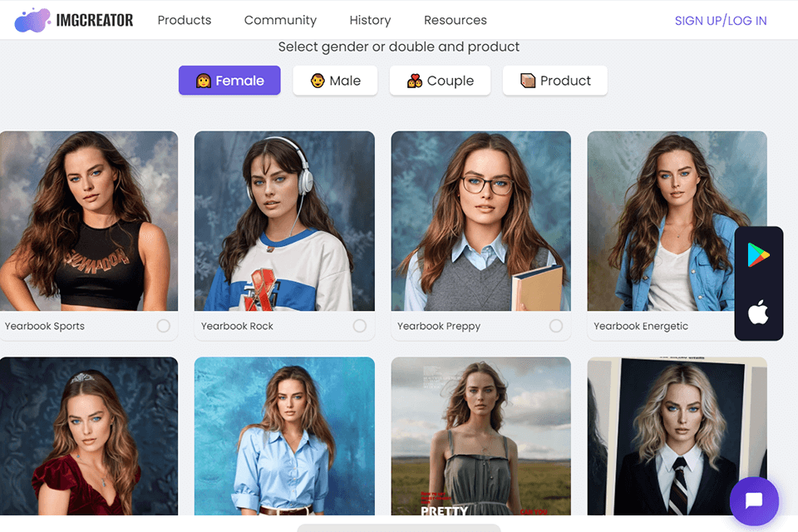Pick the PRETTY magazine cover thumbnail
798x532 pixels.
click(x=481, y=436)
